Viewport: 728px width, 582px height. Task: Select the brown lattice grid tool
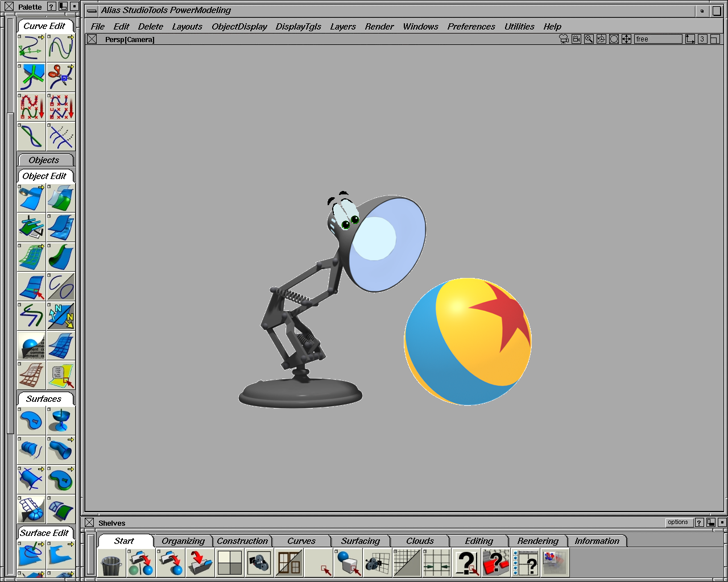(31, 375)
